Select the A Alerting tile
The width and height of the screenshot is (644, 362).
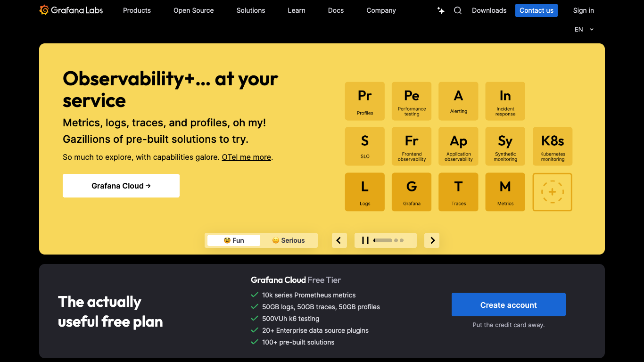pyautogui.click(x=458, y=101)
